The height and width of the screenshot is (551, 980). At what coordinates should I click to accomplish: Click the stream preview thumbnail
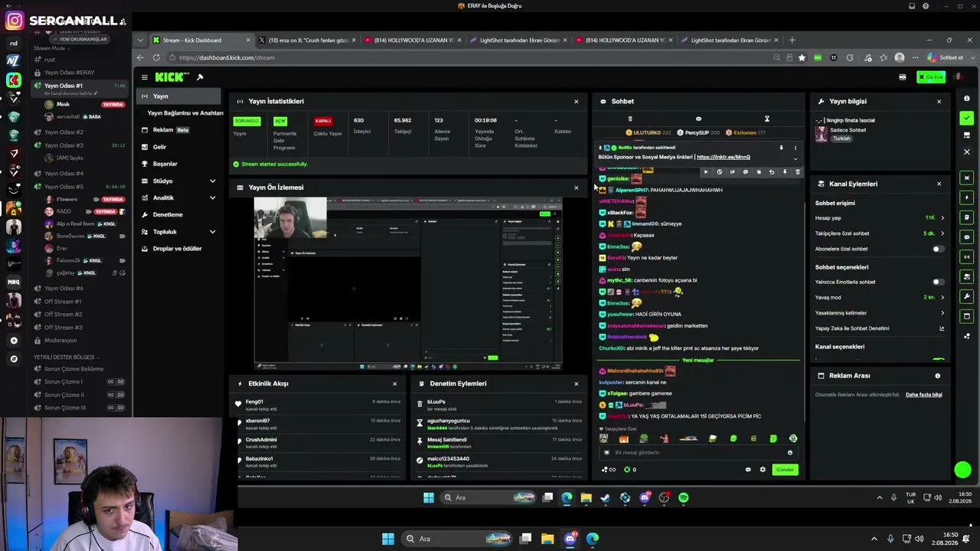tap(408, 284)
